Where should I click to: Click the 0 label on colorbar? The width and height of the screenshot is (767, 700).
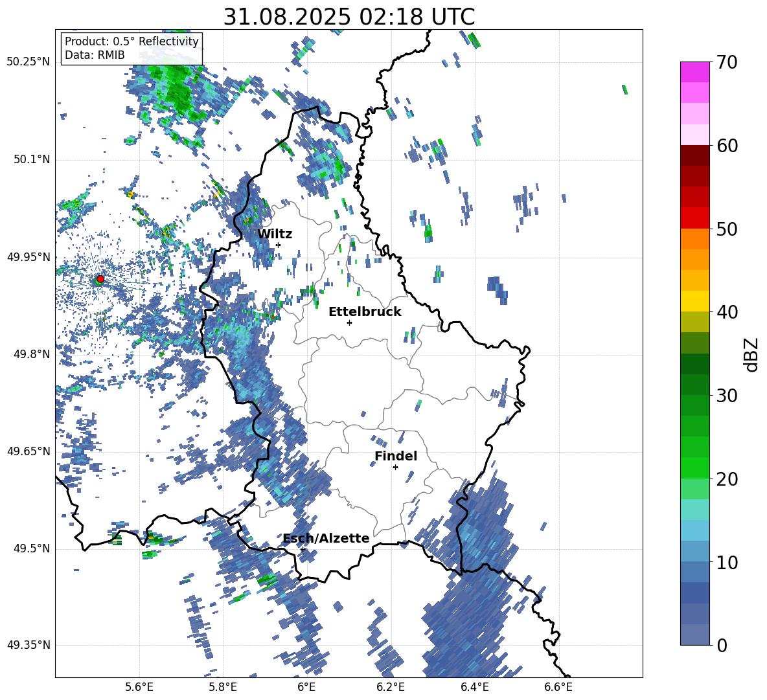click(x=722, y=646)
